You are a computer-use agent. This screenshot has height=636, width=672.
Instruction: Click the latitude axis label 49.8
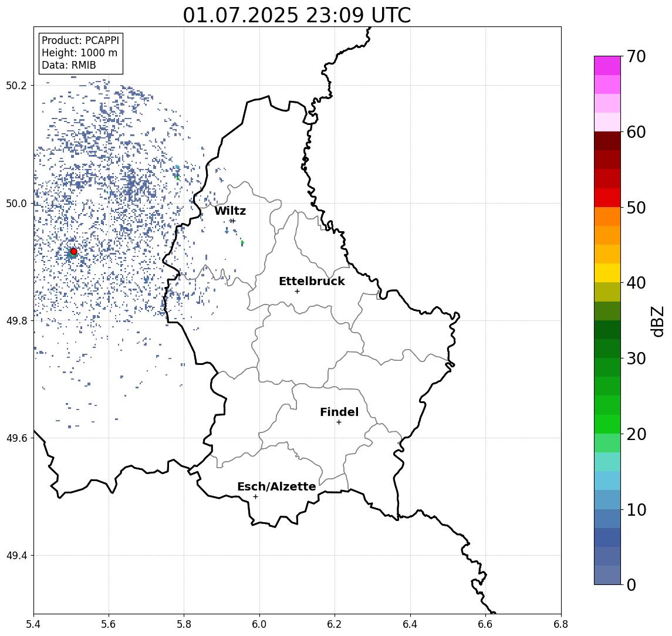16,320
